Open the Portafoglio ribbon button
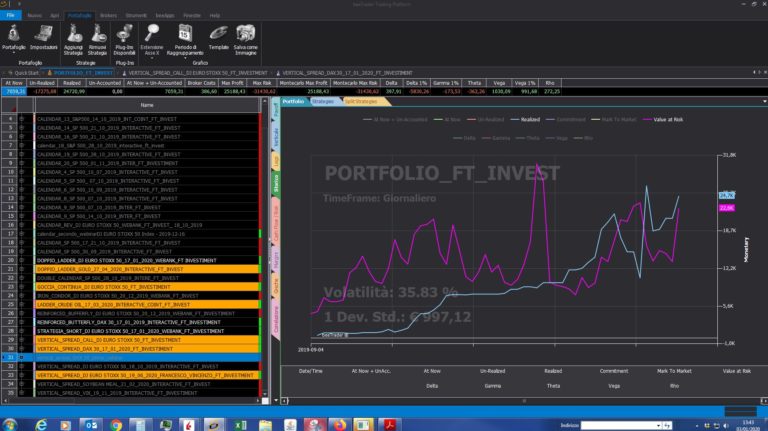 coord(14,38)
